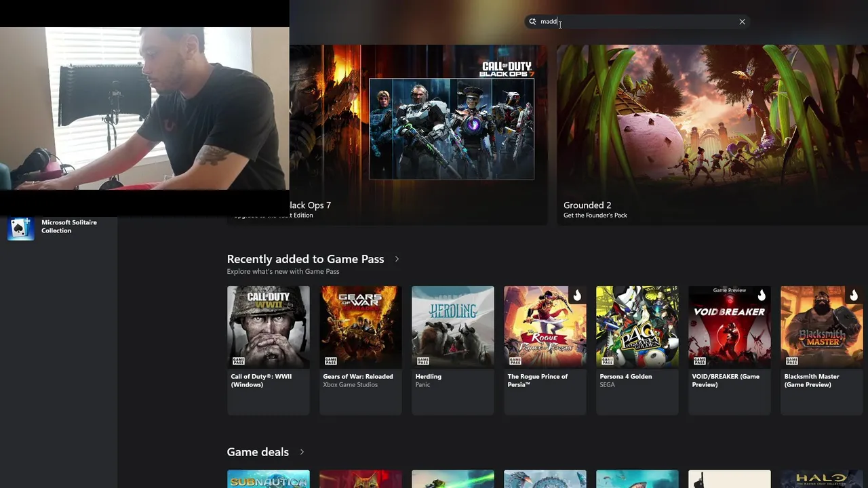Open Recently added to Game Pass heading
The width and height of the screenshot is (868, 488).
click(x=305, y=259)
